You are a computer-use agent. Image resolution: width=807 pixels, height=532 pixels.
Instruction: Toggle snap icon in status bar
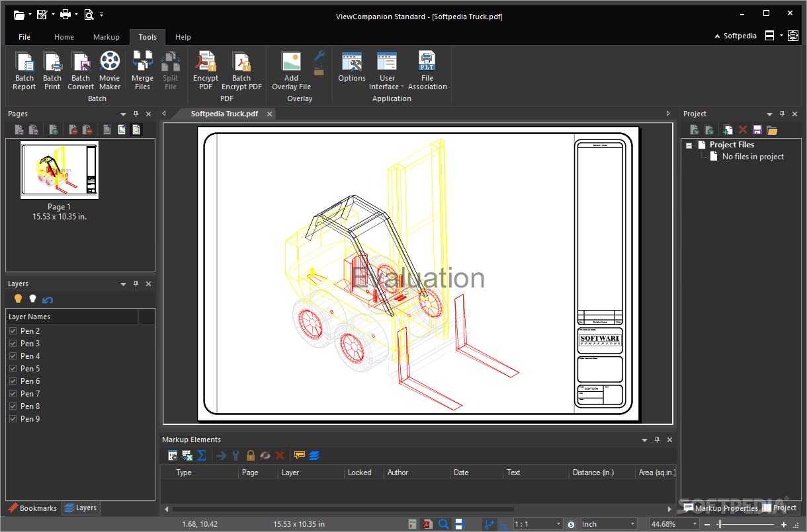(x=490, y=524)
